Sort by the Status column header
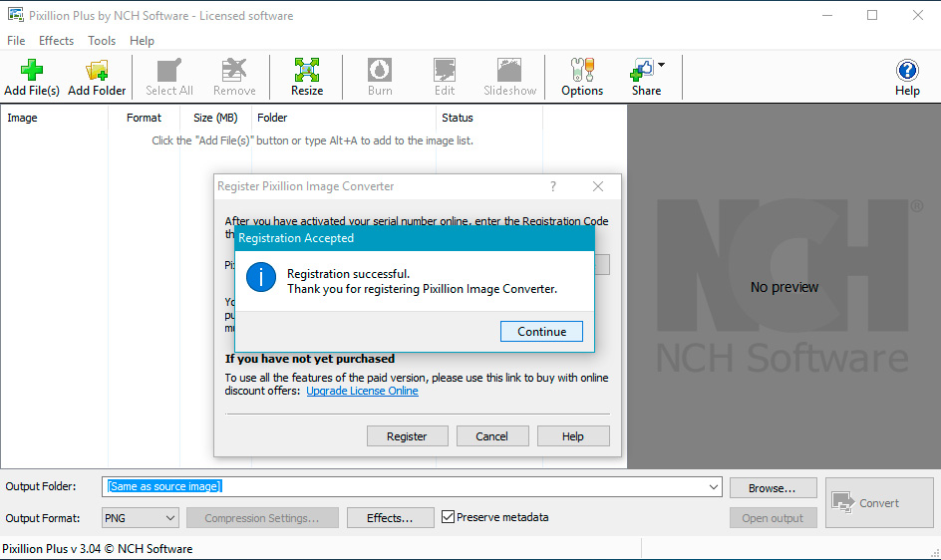This screenshot has height=560, width=941. 489,118
